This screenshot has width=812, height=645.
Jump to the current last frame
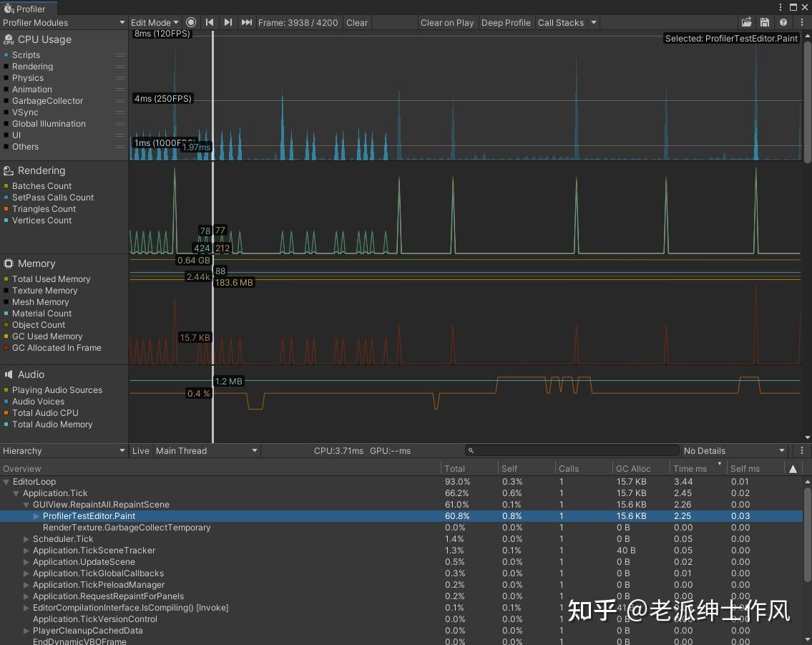[247, 22]
